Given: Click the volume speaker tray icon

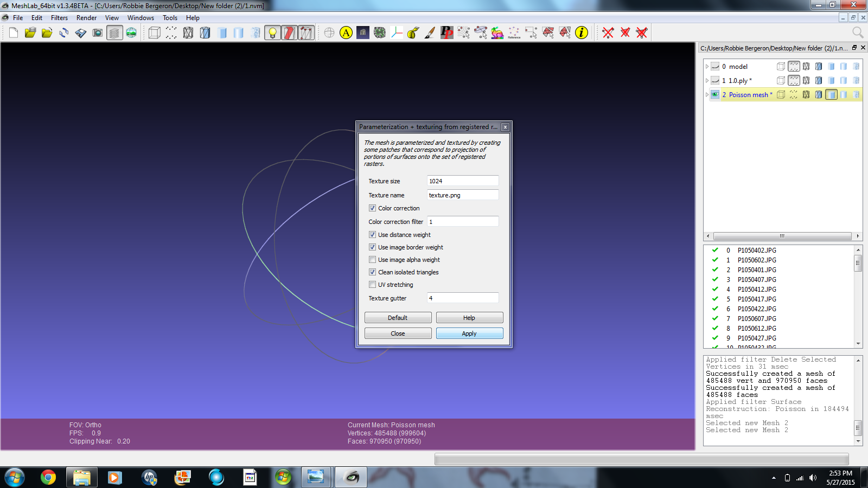Looking at the screenshot, I should coord(813,478).
